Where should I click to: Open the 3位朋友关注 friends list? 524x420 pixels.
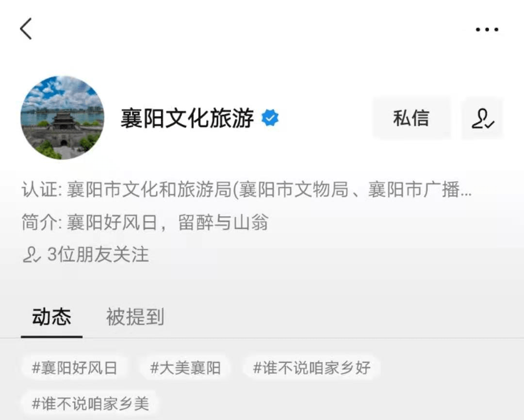tap(85, 255)
